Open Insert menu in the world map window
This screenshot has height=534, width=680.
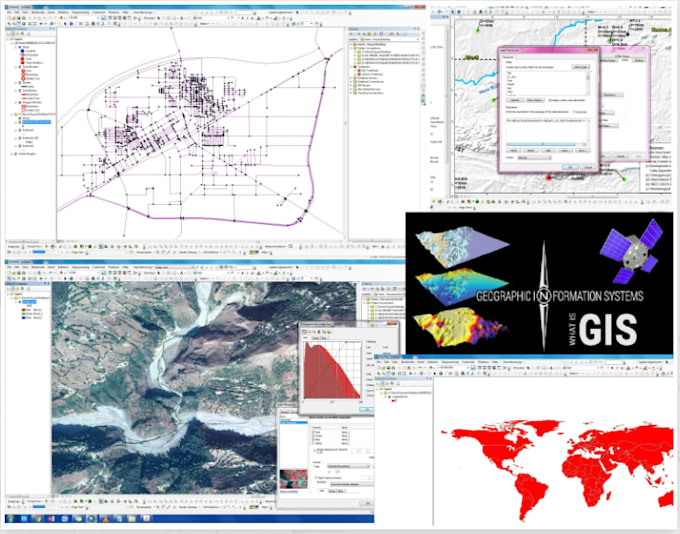tap(421, 362)
